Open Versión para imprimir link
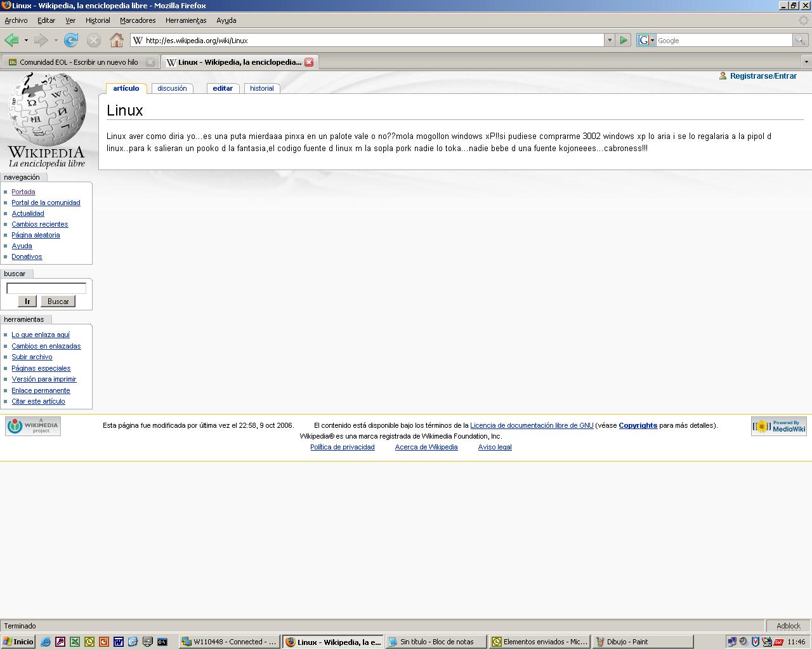The width and height of the screenshot is (812, 650). [x=44, y=379]
